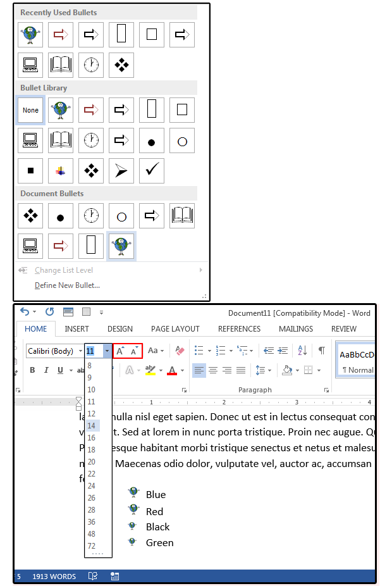
Task: Select None in the Bullet Library
Action: 30,110
